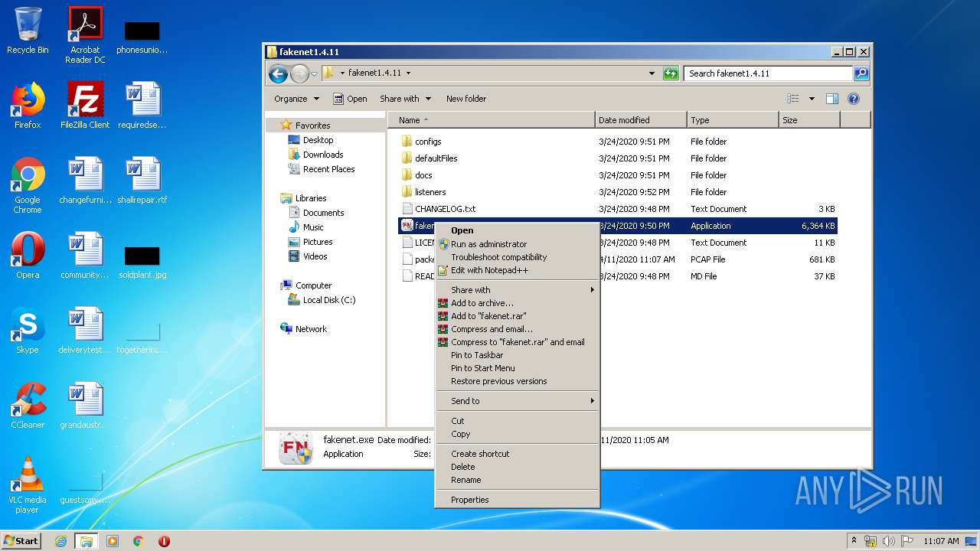Click the Explorer Forward navigation arrow

pyautogui.click(x=299, y=73)
